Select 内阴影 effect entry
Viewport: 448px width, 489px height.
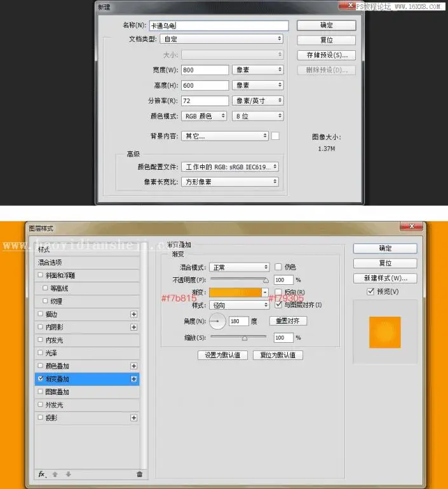coord(87,327)
